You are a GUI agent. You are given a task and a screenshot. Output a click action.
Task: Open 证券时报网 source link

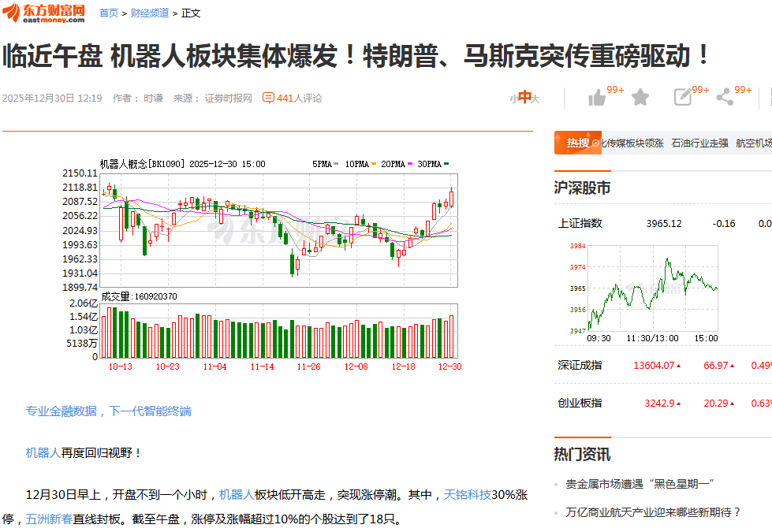229,99
